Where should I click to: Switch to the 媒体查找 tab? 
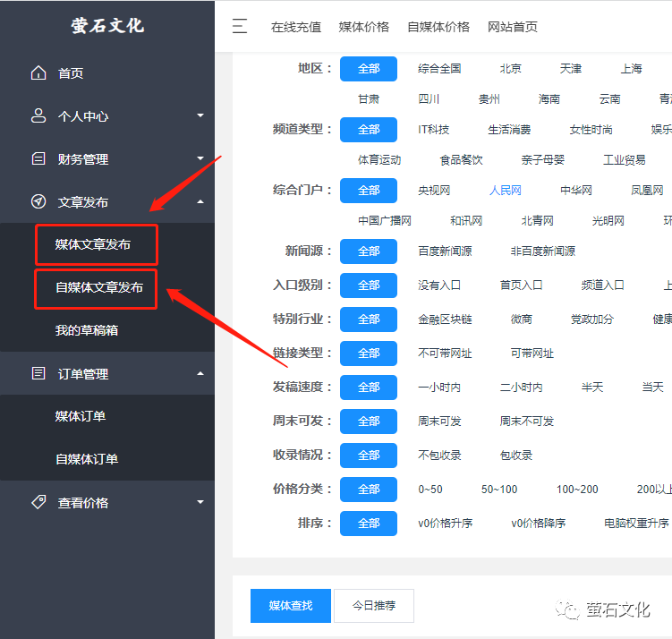click(x=291, y=606)
